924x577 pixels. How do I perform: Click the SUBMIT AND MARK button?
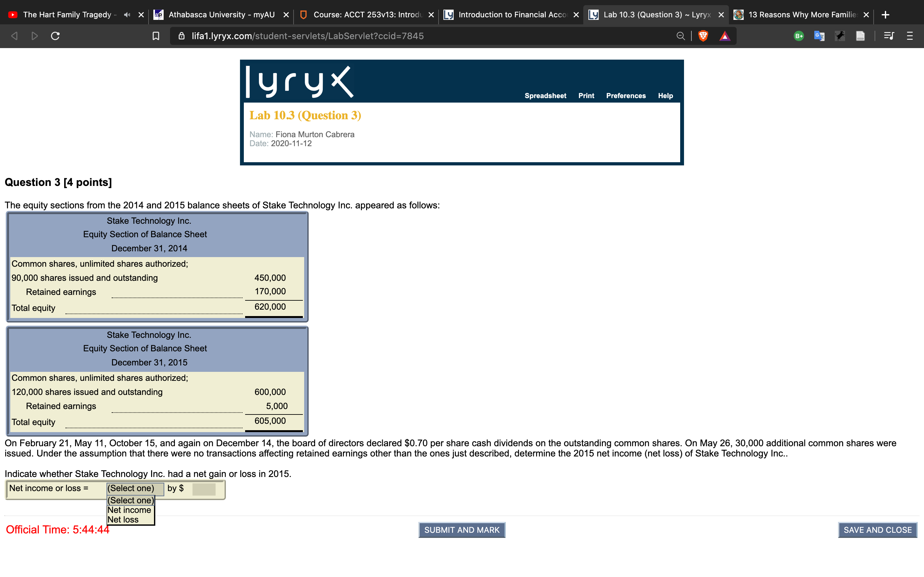pyautogui.click(x=462, y=530)
